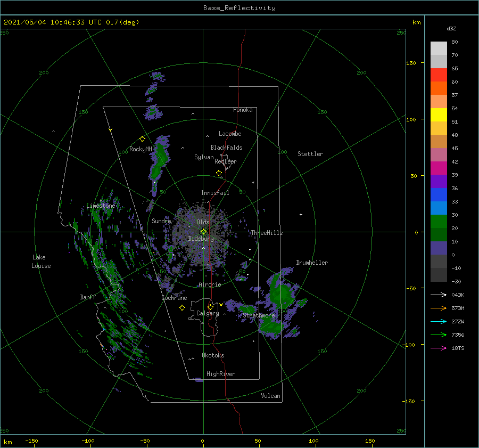
Task: Pick the red 65 dBZ legend swatch
Action: pos(439,75)
